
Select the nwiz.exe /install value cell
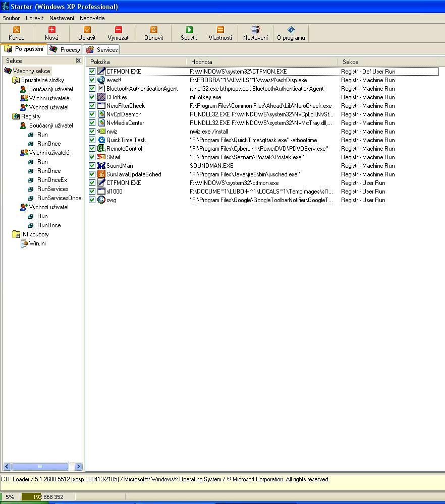point(209,132)
